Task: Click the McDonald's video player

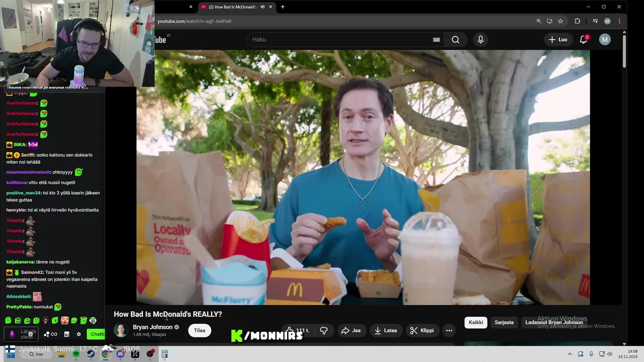Action: point(363,177)
